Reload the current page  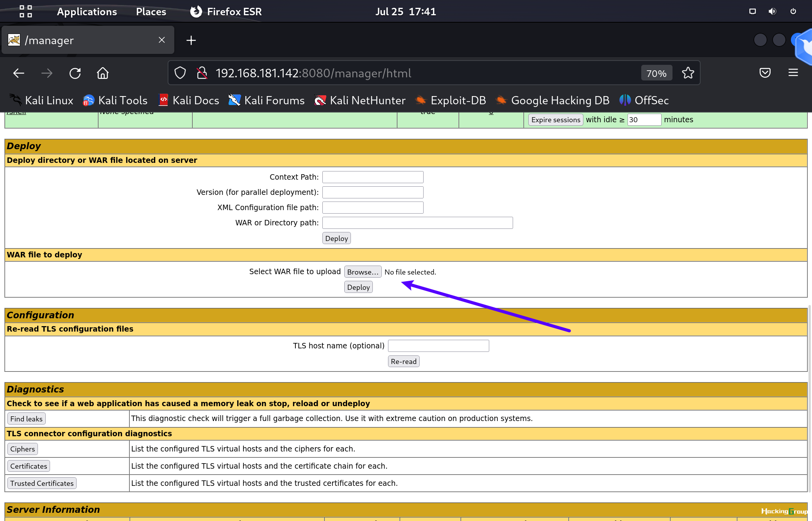point(75,73)
